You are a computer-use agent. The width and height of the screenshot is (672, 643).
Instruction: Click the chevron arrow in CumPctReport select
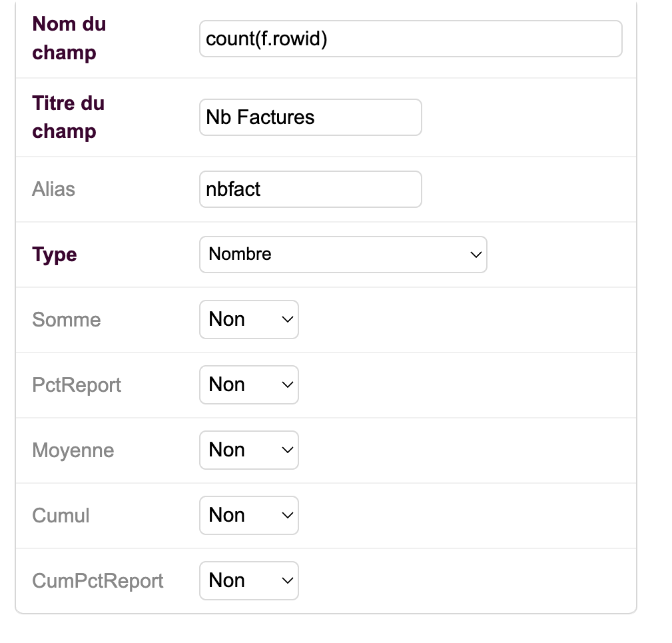point(287,581)
